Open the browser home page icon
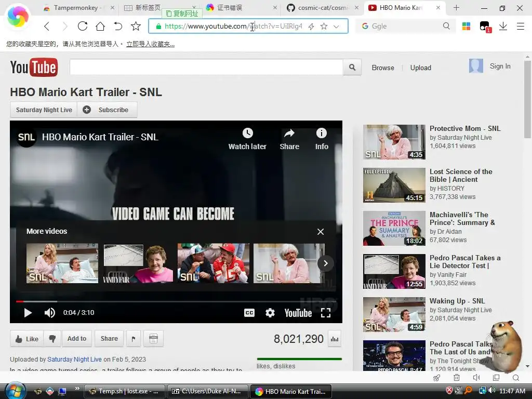Screen dimensions: 532x399 [x=100, y=26]
